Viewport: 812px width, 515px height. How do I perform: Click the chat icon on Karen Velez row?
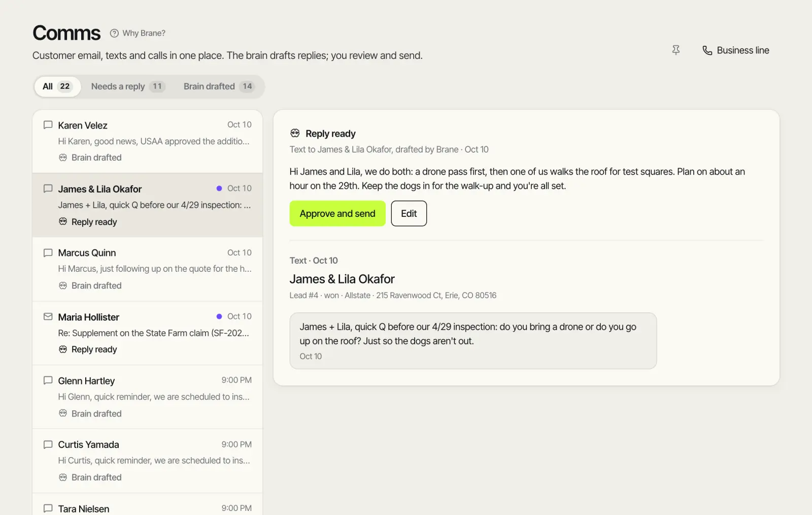[x=48, y=125]
